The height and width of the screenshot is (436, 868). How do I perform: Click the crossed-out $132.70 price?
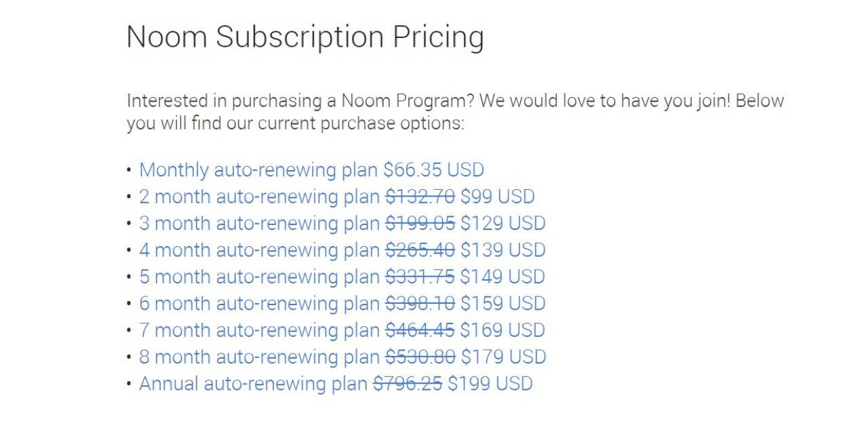[x=420, y=197]
